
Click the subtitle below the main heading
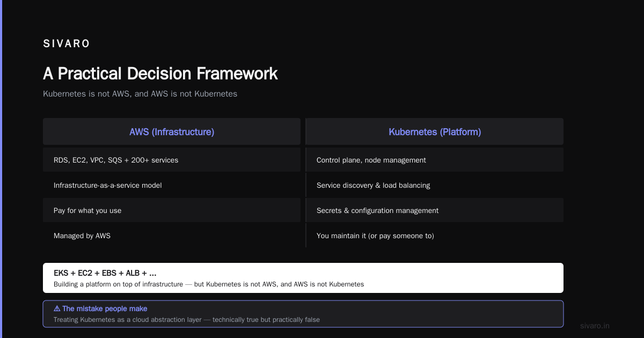point(140,94)
